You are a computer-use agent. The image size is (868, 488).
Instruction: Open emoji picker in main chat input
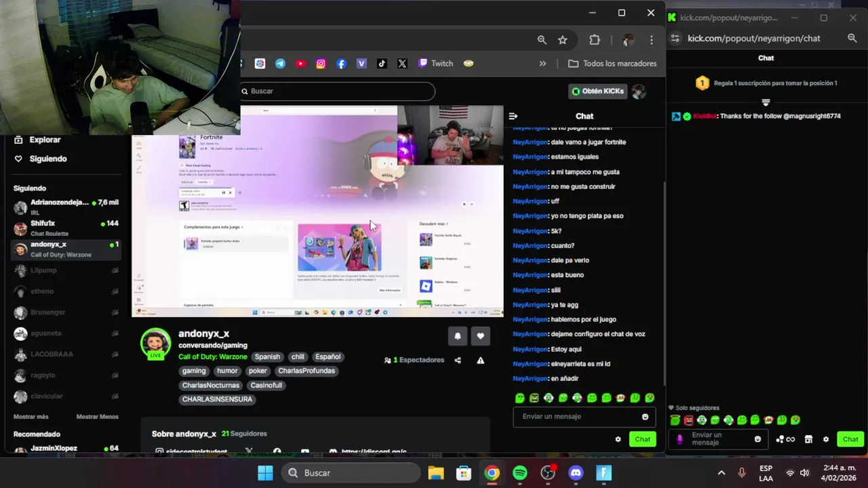645,417
